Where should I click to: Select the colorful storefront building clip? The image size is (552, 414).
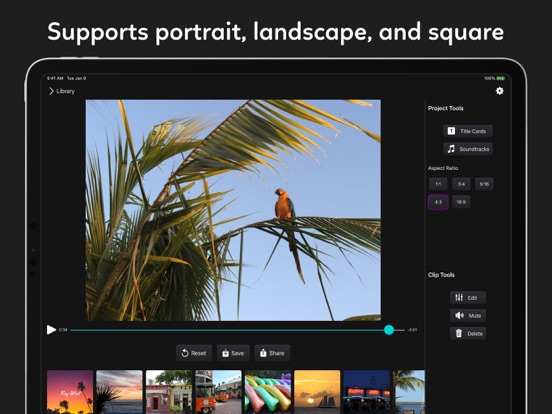pyautogui.click(x=169, y=391)
